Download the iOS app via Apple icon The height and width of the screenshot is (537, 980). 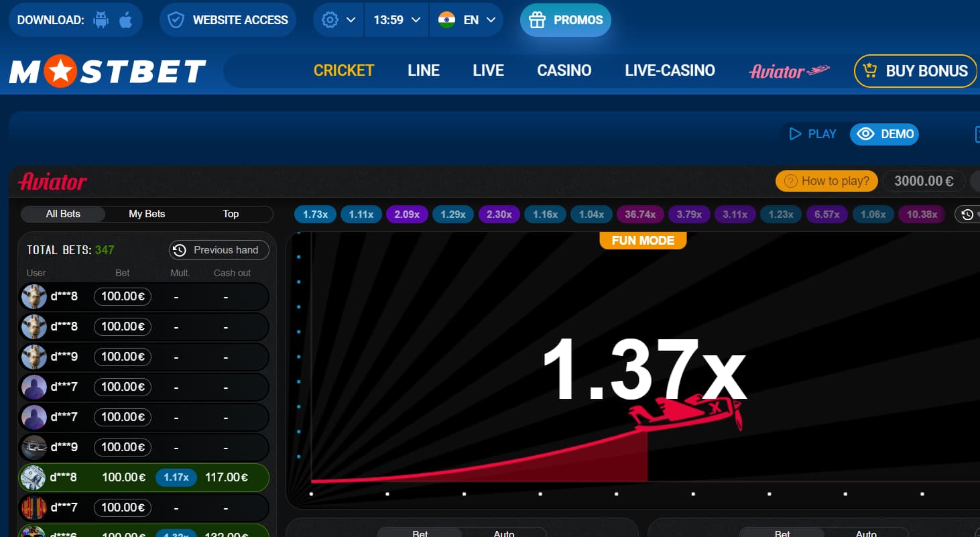[125, 20]
